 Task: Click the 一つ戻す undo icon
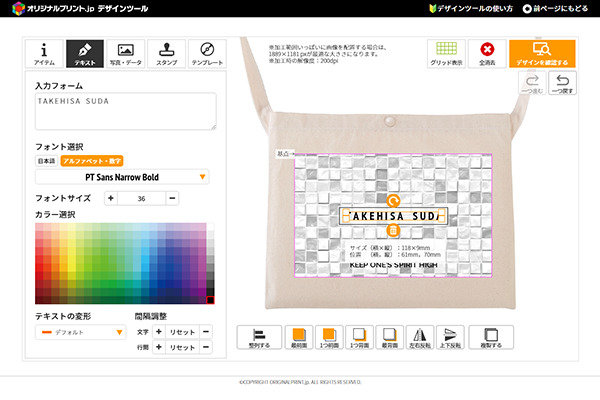tap(563, 84)
